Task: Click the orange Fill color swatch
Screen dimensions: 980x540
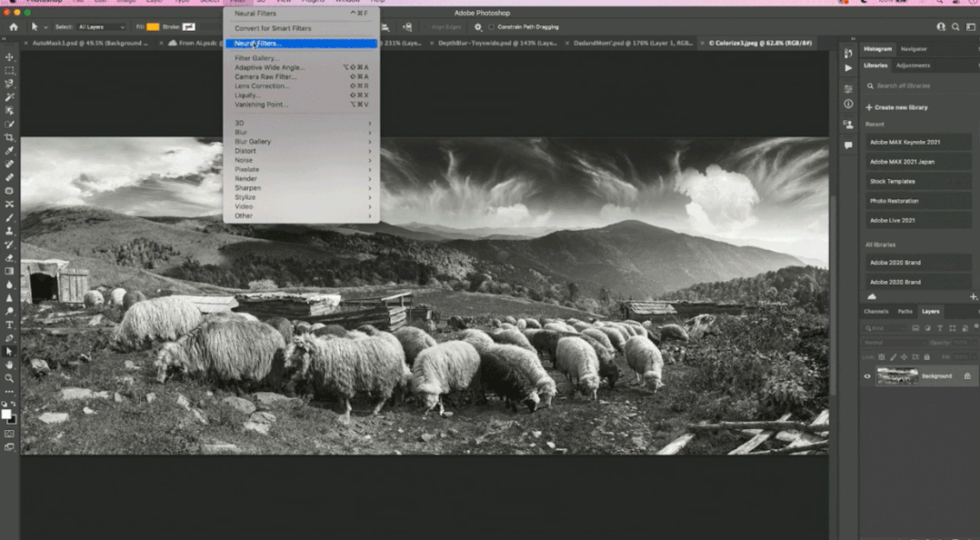Action: [x=153, y=27]
